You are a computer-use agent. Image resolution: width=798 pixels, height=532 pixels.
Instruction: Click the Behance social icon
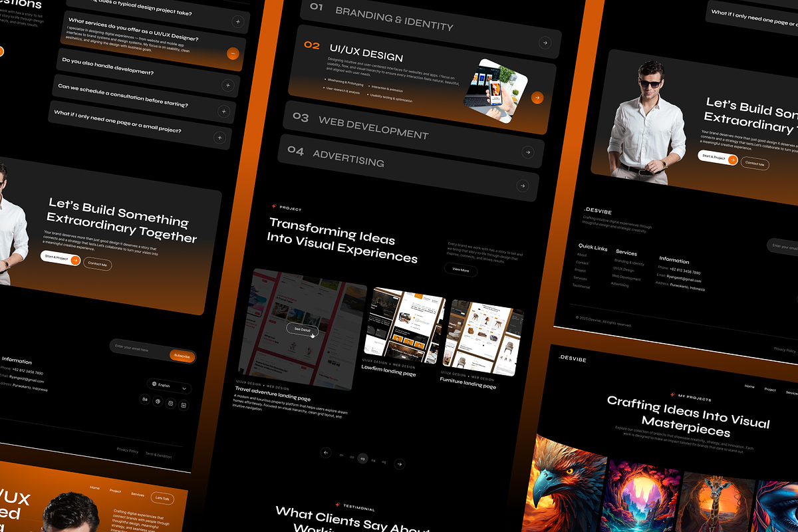click(x=145, y=399)
